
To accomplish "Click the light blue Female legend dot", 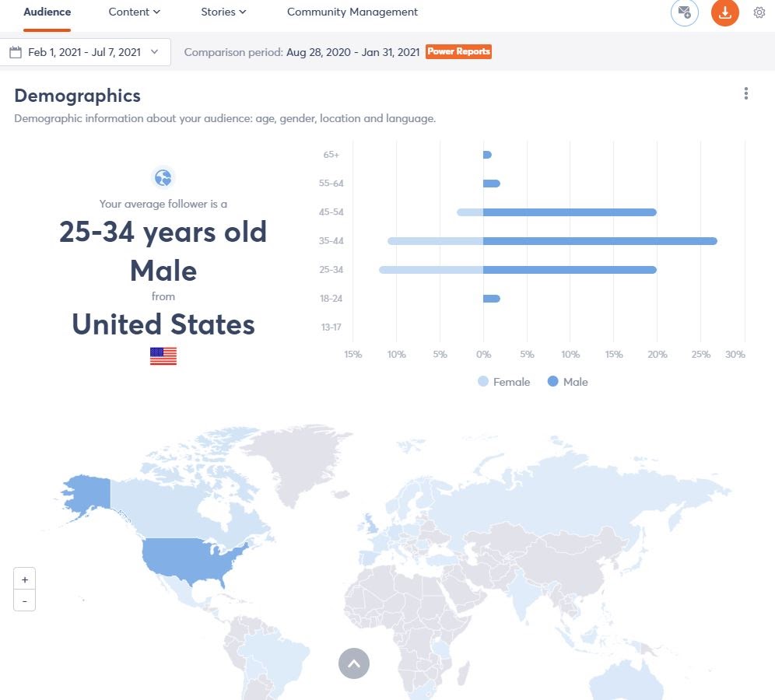I will tap(483, 381).
